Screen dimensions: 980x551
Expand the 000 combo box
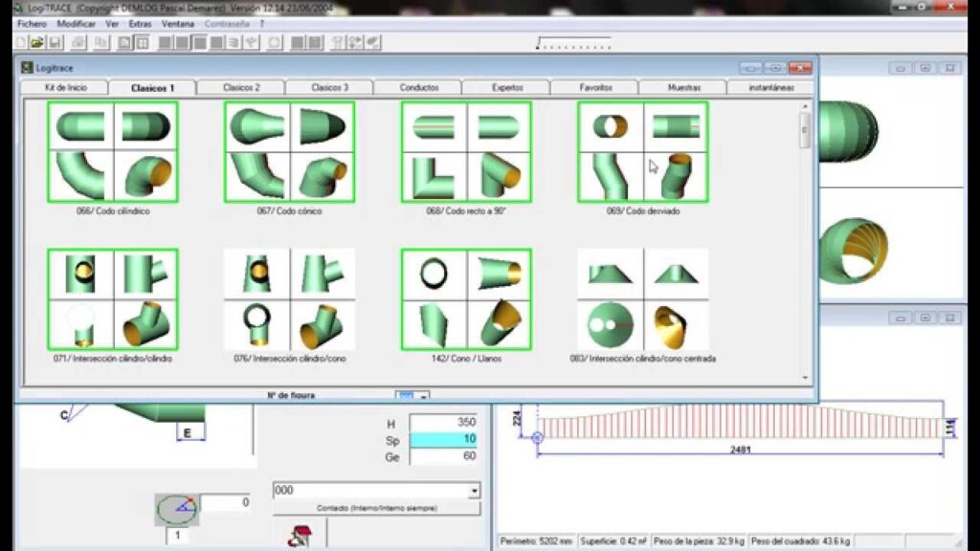(475, 491)
